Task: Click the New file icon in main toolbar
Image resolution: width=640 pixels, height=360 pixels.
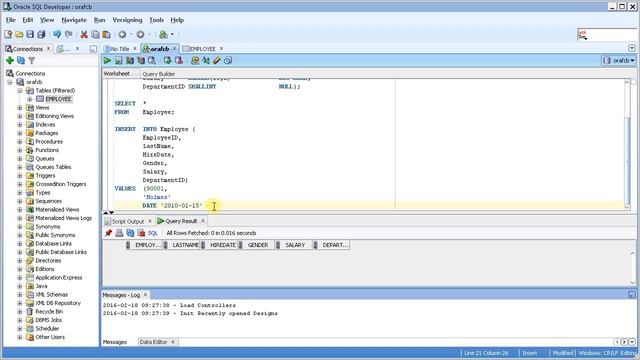Action: click(8, 35)
